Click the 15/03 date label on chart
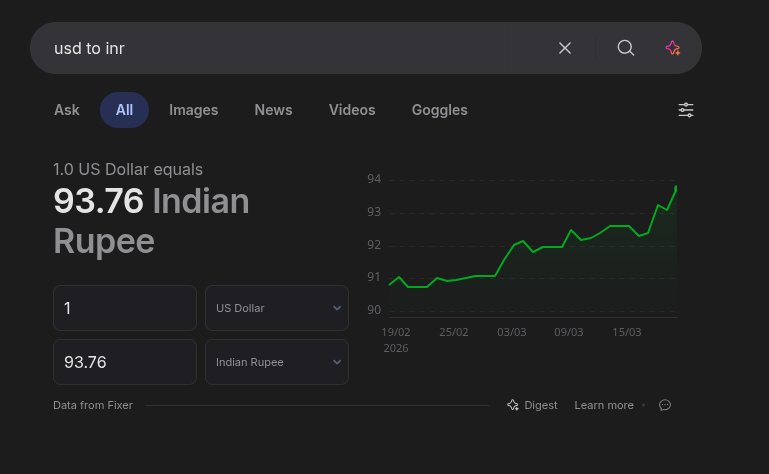The height and width of the screenshot is (474, 769). pyautogui.click(x=627, y=332)
